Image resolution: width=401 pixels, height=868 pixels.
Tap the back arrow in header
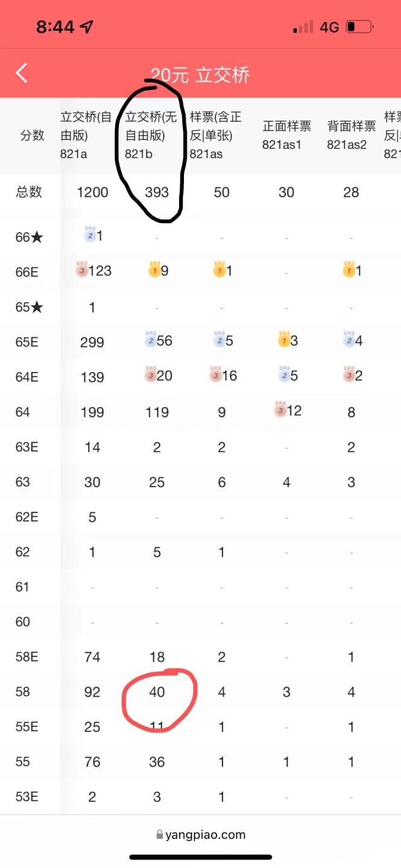tap(22, 74)
